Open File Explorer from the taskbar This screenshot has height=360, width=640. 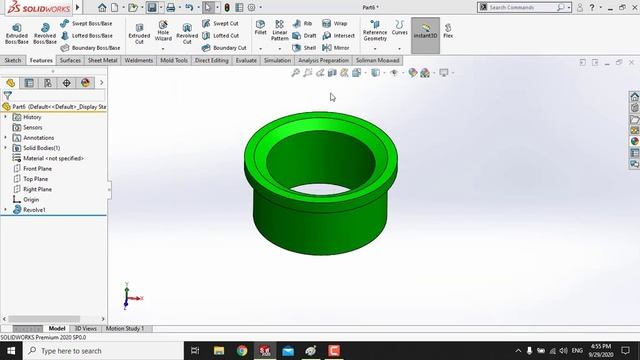pos(219,351)
